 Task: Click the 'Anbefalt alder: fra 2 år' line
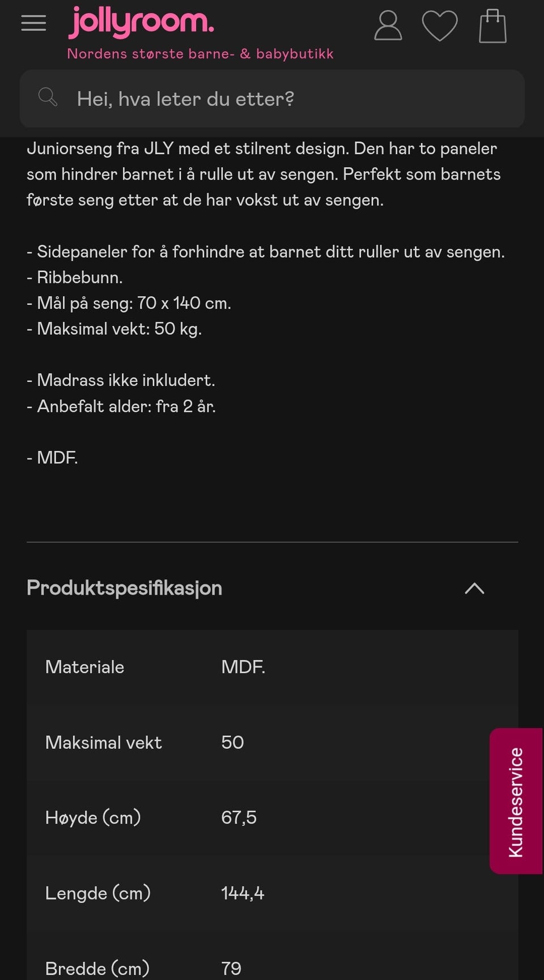click(x=121, y=406)
